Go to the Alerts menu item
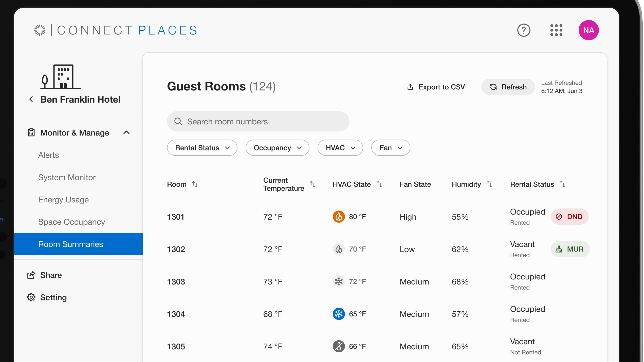Image resolution: width=644 pixels, height=362 pixels. pos(49,155)
